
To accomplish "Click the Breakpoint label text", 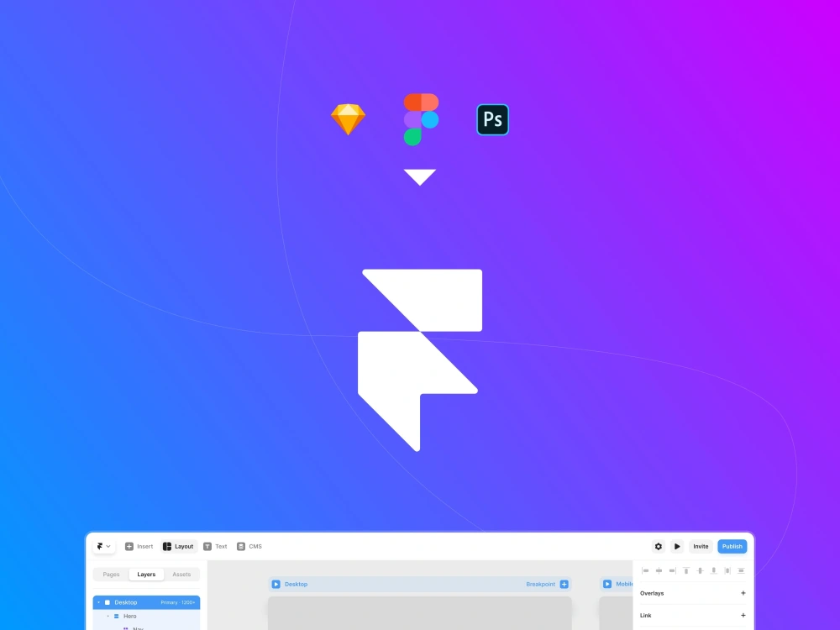I will [540, 584].
